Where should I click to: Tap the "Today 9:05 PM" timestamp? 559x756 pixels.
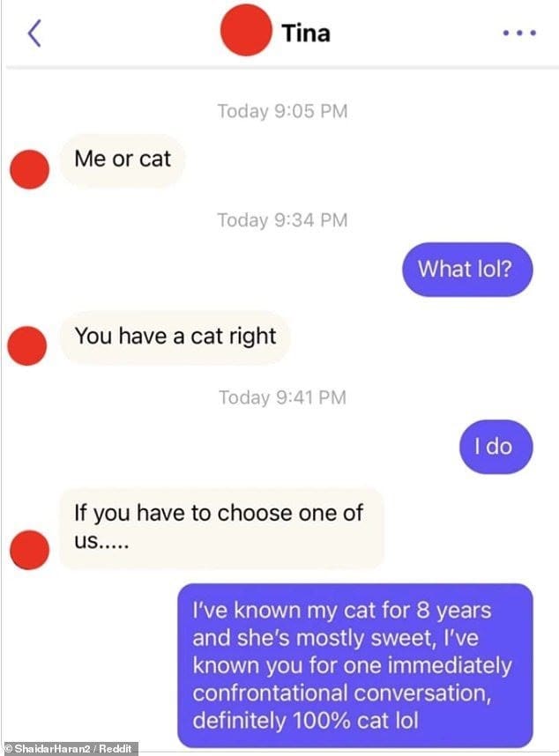[x=282, y=111]
